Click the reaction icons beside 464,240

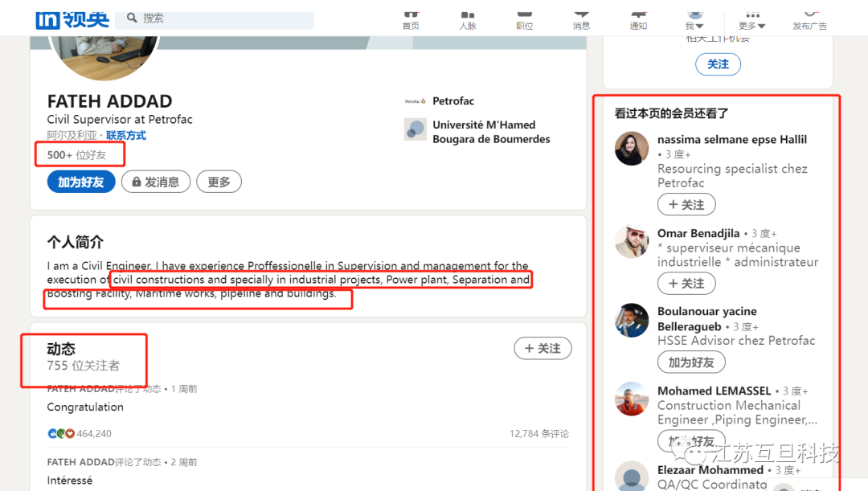click(x=60, y=434)
